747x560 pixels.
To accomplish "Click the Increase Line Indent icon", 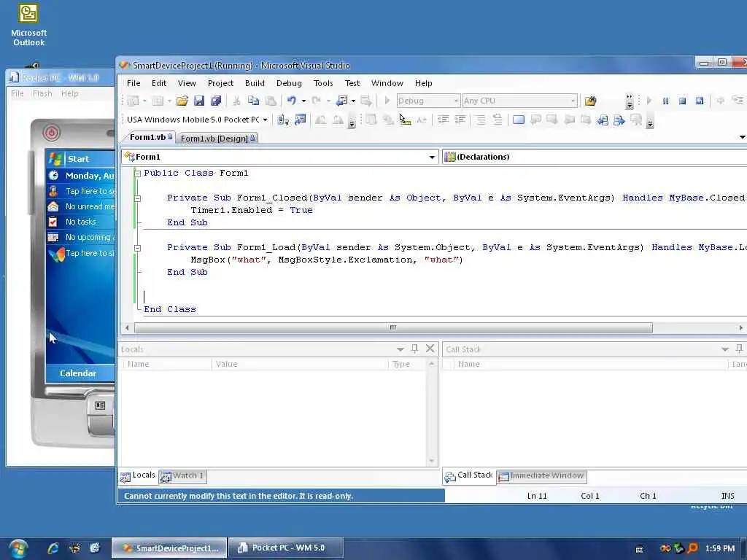I will click(x=460, y=120).
